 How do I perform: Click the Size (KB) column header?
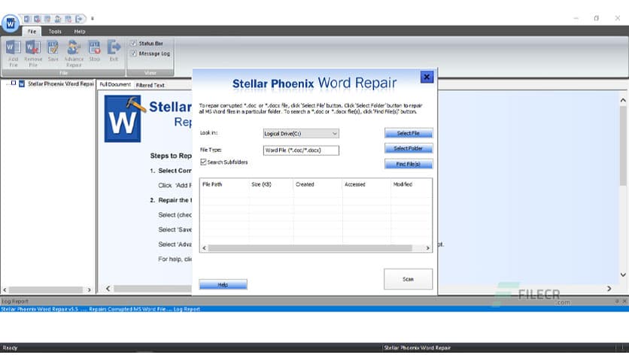click(271, 184)
